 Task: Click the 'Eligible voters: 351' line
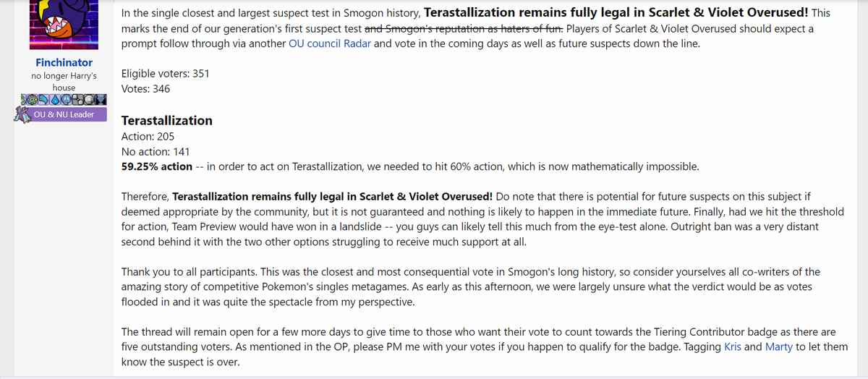coord(166,74)
